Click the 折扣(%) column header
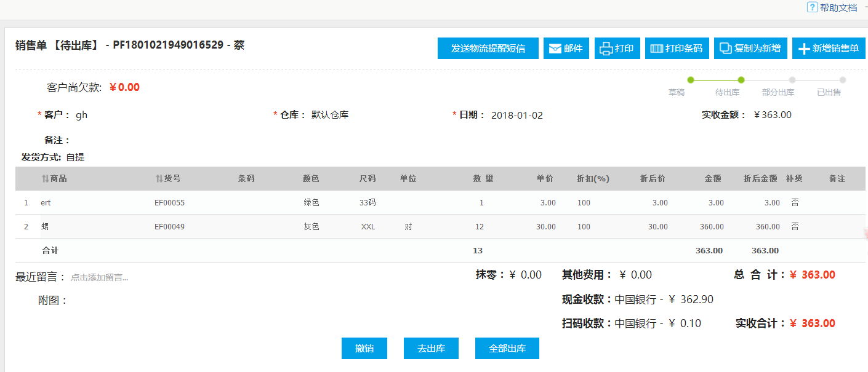 (x=593, y=178)
